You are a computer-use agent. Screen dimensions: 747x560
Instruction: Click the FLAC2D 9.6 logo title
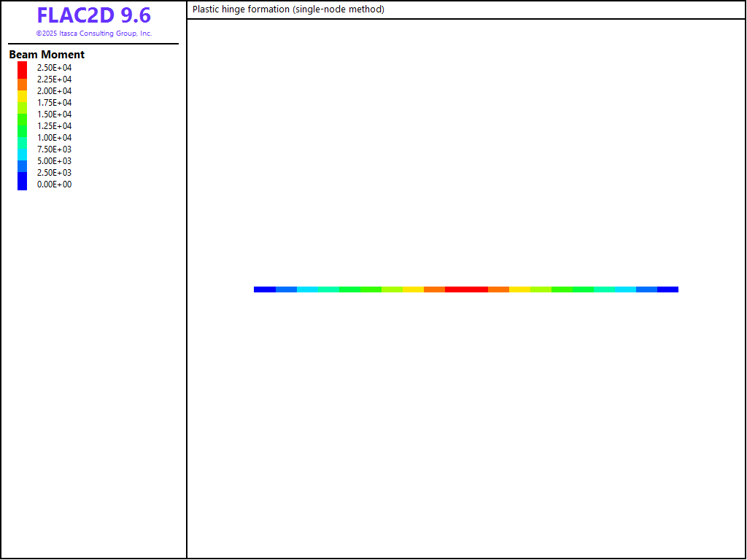point(93,15)
